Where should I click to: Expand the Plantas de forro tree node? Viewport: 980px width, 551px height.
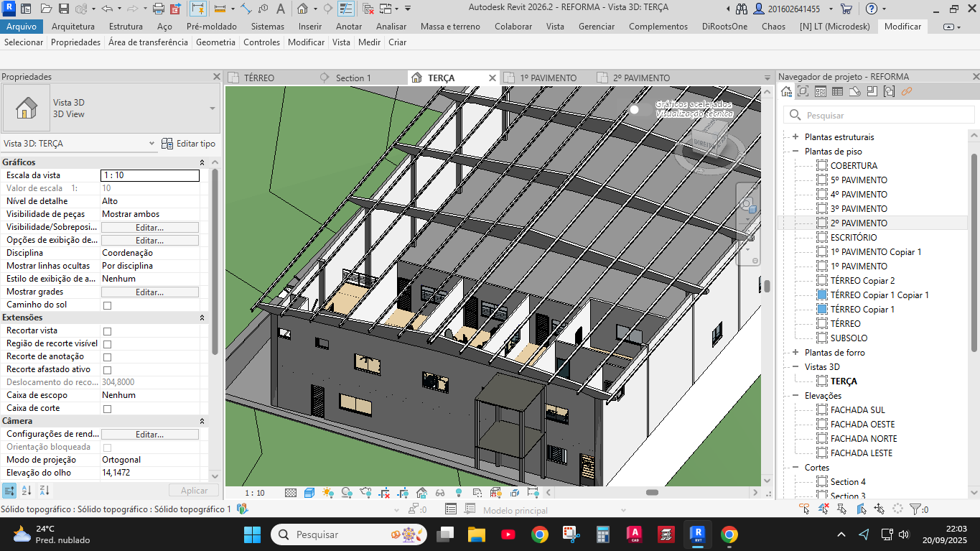[795, 353]
